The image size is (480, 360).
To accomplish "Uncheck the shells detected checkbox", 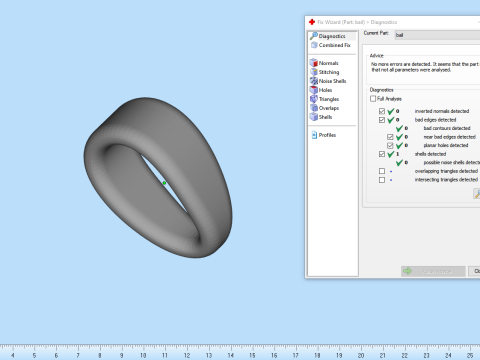I will (x=382, y=154).
